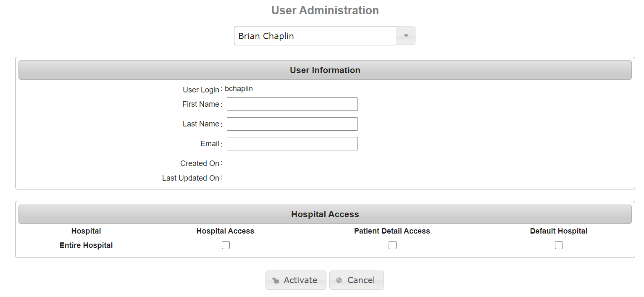The width and height of the screenshot is (644, 297).
Task: Focus the First Name input field
Action: point(292,104)
